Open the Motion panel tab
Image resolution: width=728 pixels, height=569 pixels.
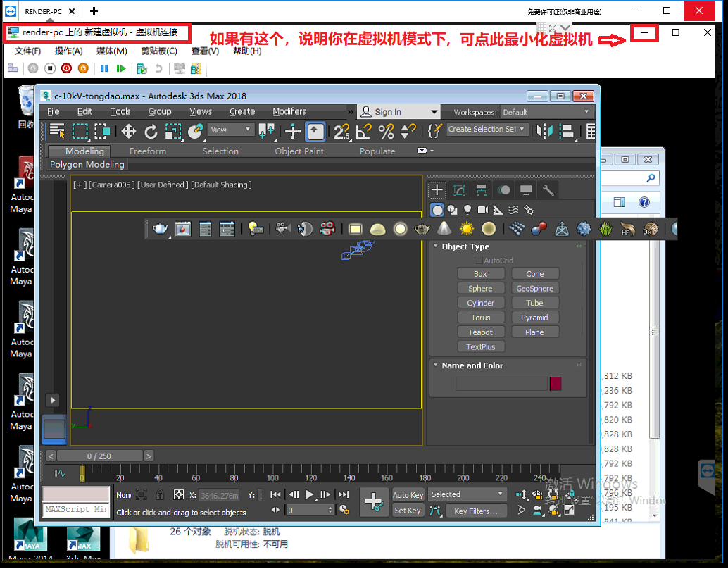(503, 190)
